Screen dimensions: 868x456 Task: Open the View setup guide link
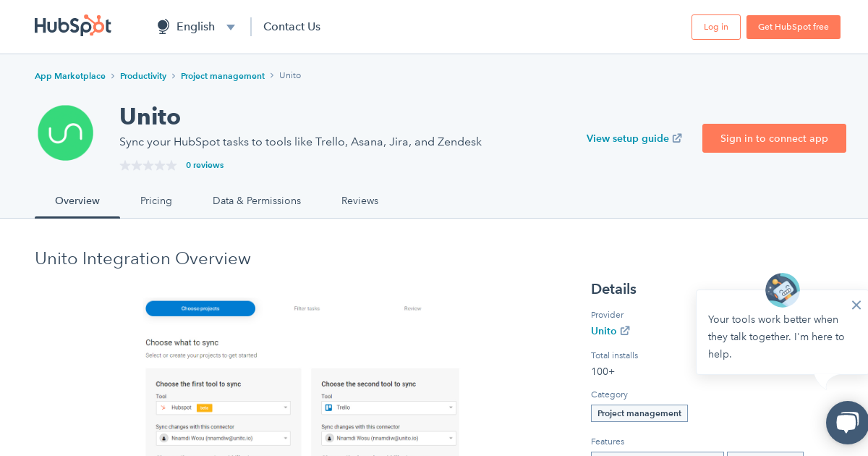click(628, 138)
